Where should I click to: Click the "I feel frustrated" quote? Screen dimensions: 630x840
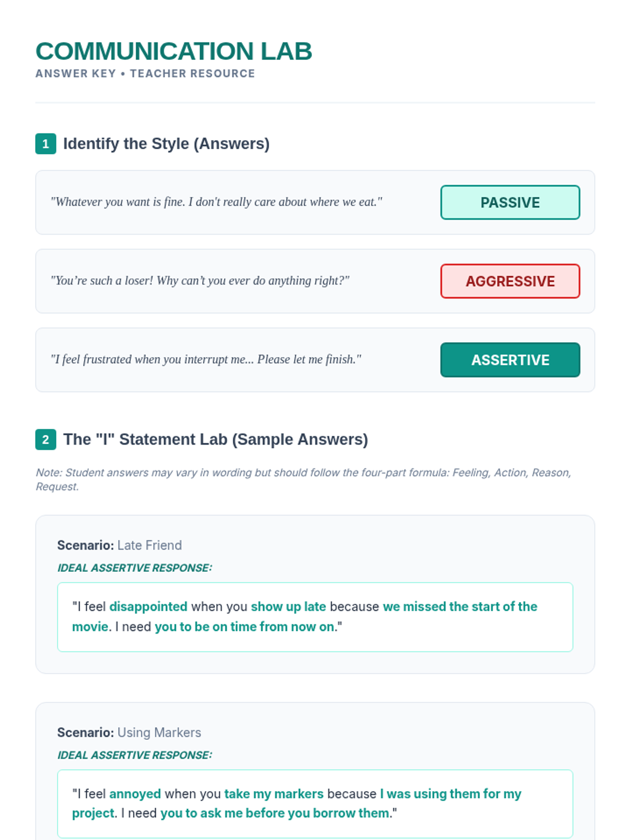pos(206,360)
